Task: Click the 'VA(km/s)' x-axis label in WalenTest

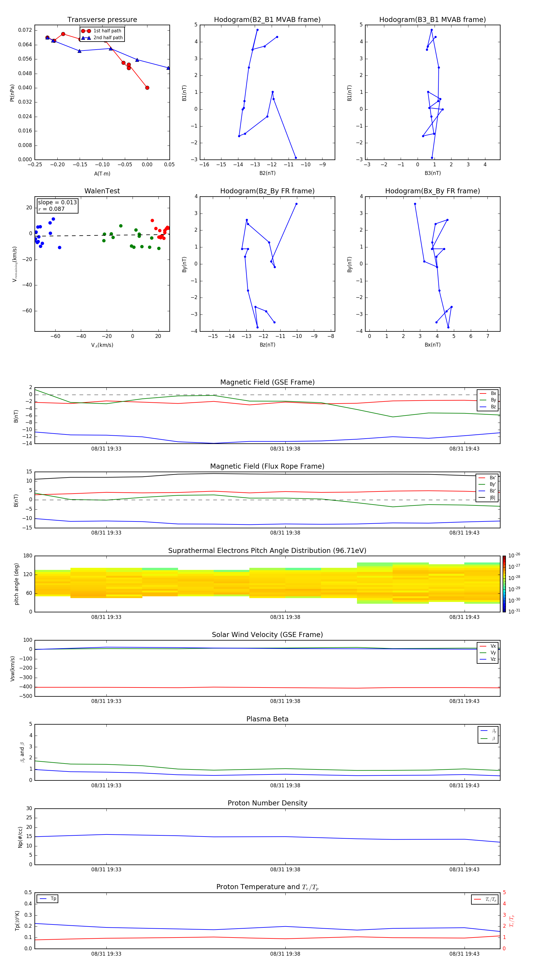Action: (102, 345)
